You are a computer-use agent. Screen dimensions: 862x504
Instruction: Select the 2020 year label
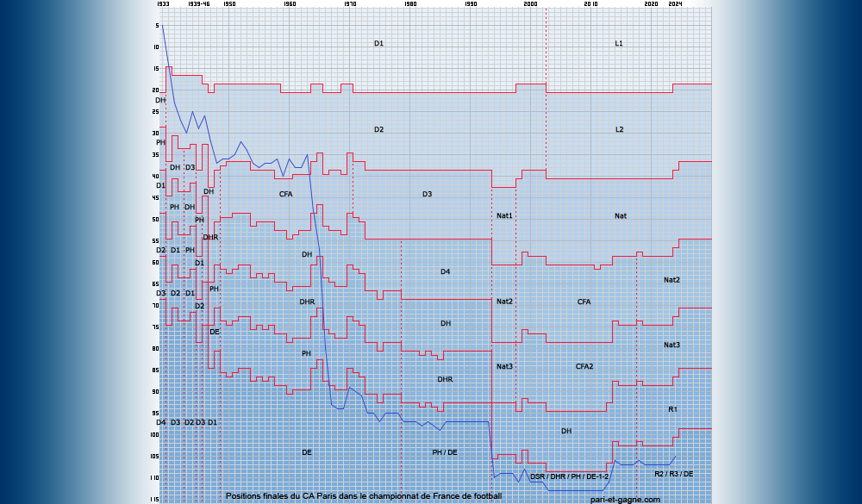651,3
